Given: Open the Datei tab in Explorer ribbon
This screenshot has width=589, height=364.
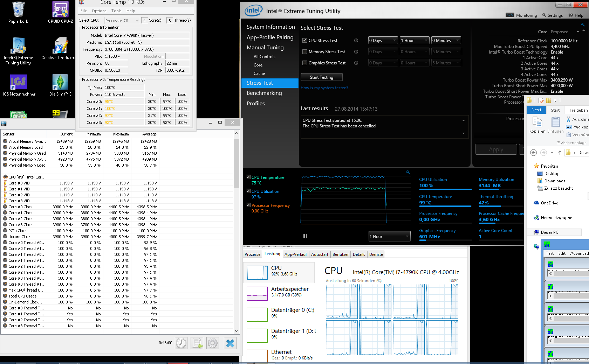Looking at the screenshot, I should (536, 110).
